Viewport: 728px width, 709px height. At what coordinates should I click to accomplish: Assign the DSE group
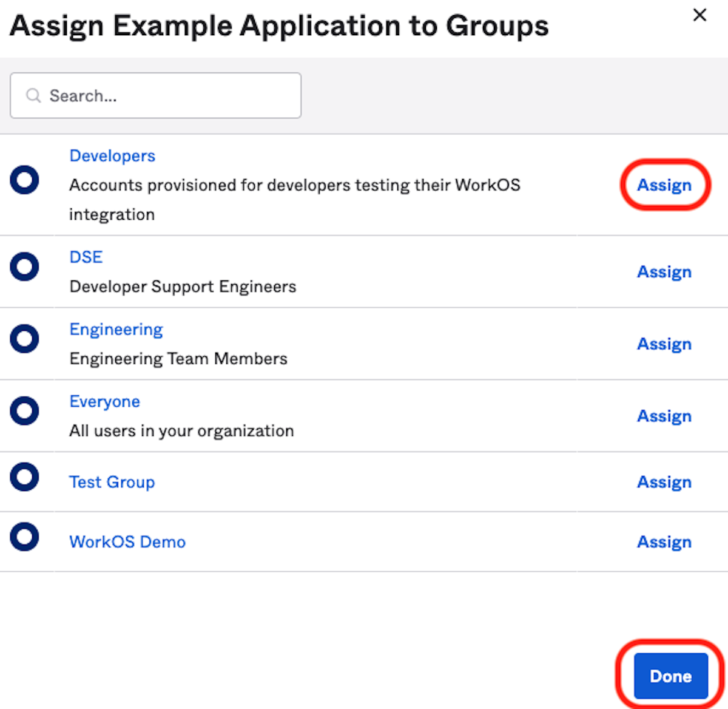[664, 272]
